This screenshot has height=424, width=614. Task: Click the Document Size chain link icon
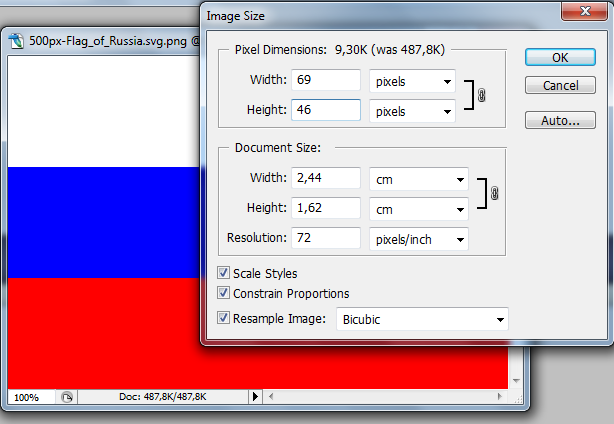(x=495, y=193)
